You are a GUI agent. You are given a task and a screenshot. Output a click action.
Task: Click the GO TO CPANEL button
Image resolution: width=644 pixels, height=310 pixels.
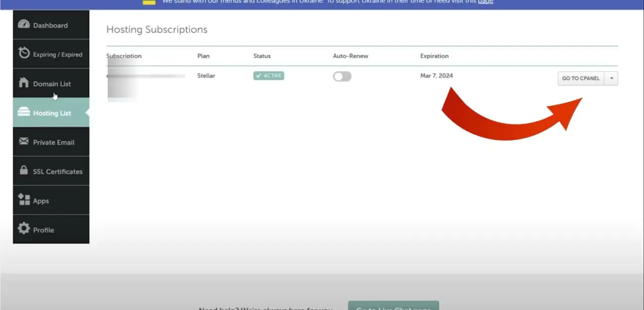(x=581, y=79)
